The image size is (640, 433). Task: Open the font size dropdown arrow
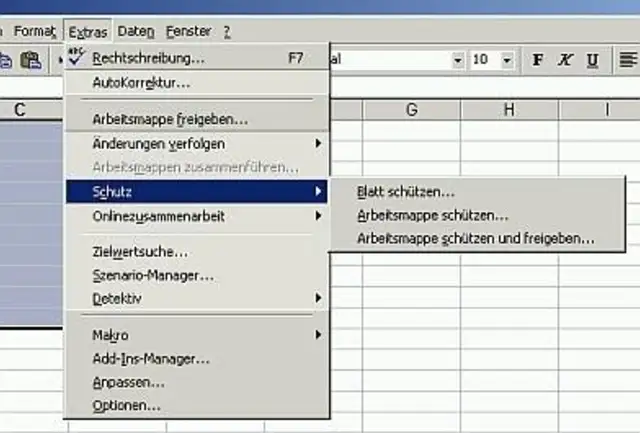507,60
